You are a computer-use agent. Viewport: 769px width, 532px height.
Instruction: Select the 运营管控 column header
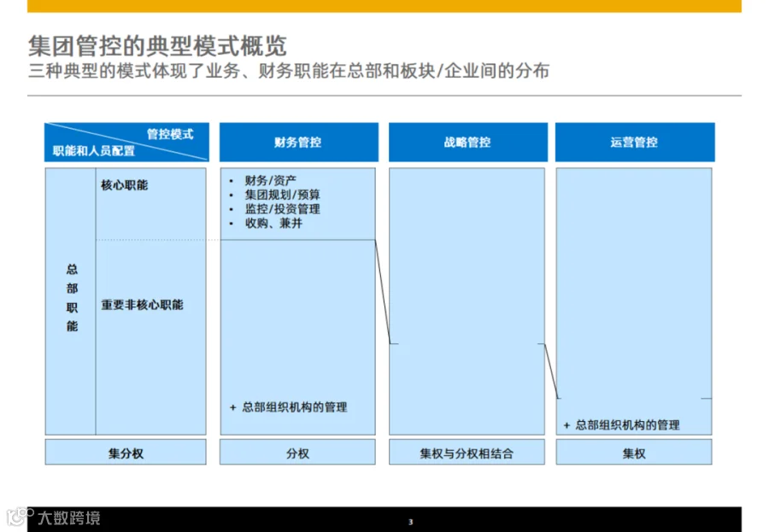635,143
